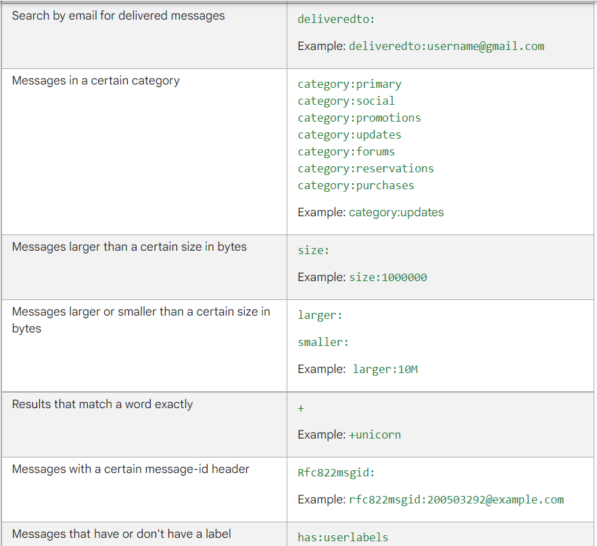Click the +unicorn example

(375, 434)
